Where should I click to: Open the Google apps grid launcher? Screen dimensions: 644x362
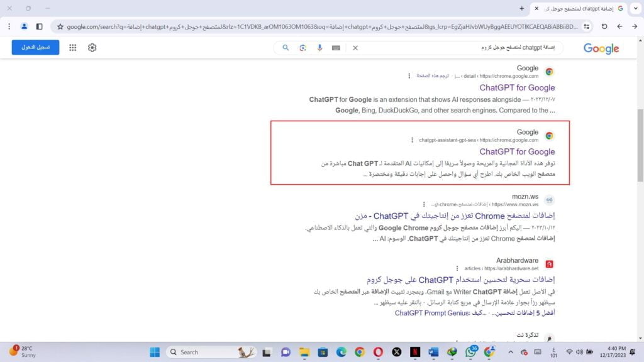coord(73,48)
